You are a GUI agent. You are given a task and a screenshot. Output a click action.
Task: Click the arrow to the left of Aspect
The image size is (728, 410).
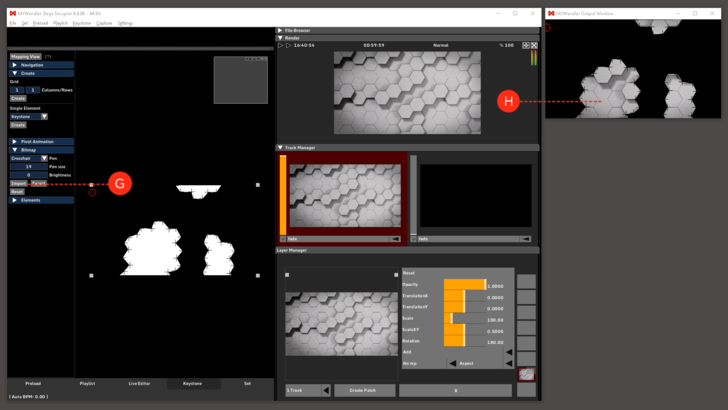click(452, 364)
